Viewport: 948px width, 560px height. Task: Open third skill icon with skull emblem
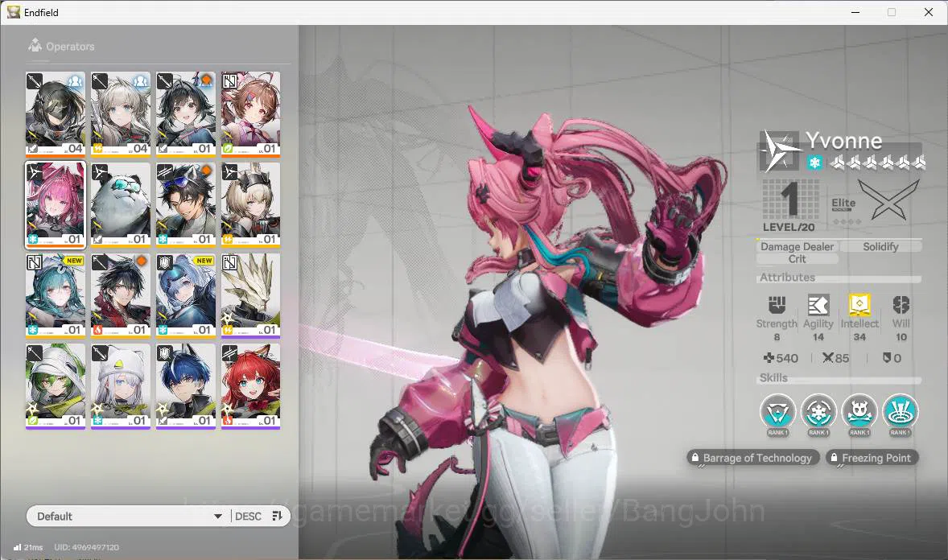[x=859, y=413]
